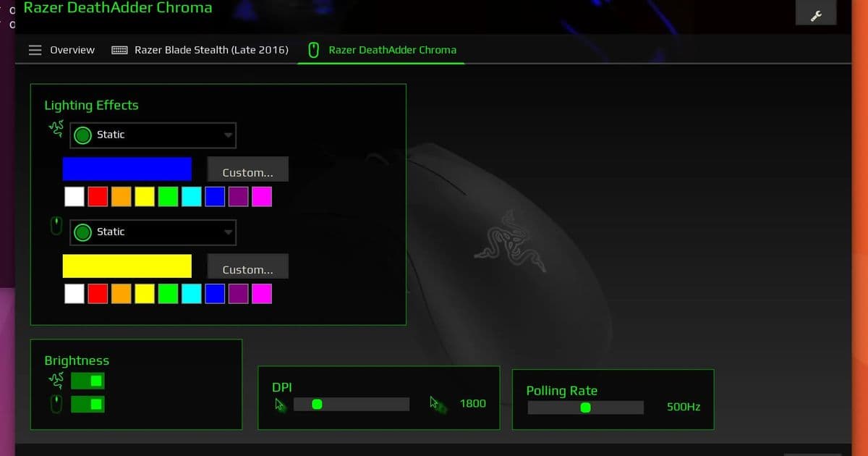Click the Polling Rate slider handle

(585, 407)
